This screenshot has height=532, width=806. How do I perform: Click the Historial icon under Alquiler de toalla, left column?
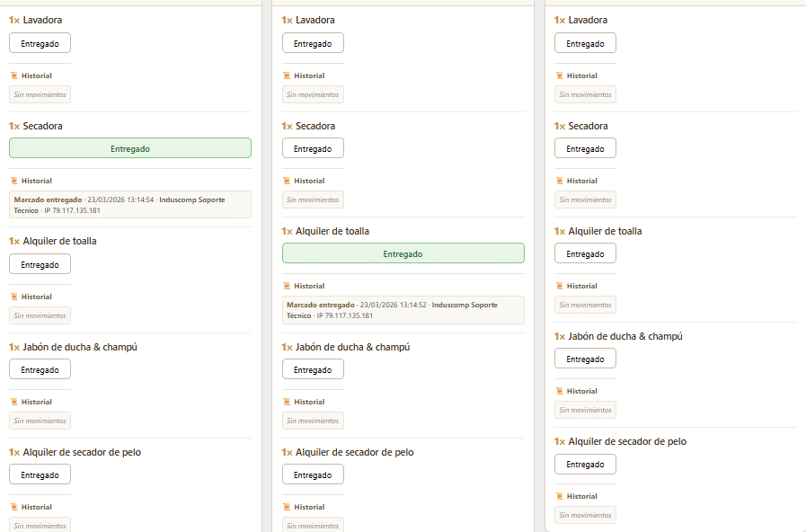click(13, 297)
